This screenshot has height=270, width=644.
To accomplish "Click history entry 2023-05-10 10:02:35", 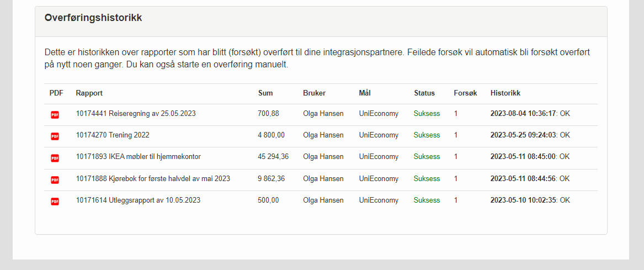I will click(x=524, y=200).
